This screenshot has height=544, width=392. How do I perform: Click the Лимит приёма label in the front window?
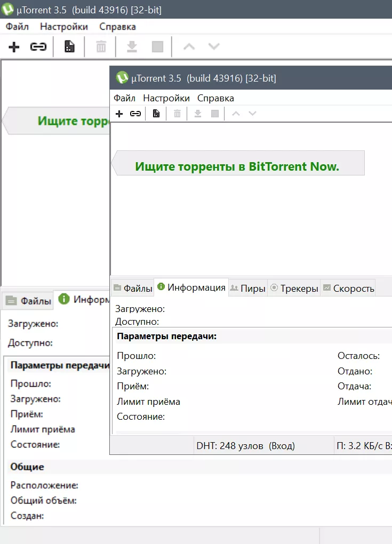148,402
